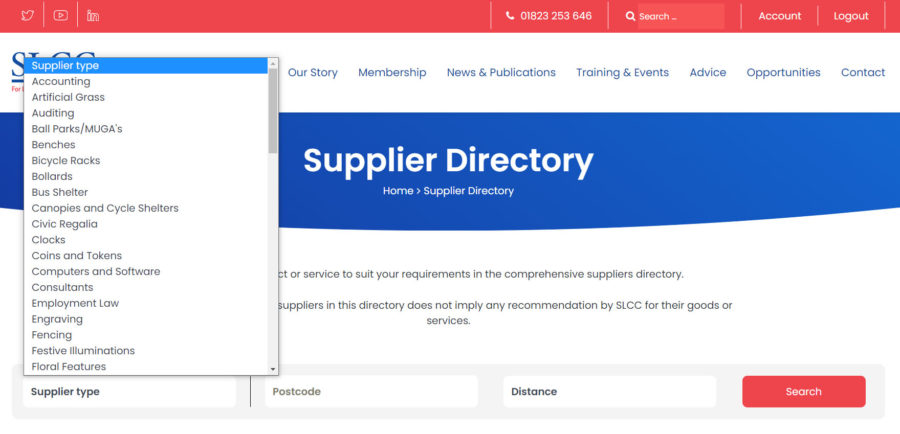Screen dimensions: 900x434
Task: Call number 01823 253 646 link
Action: pyautogui.click(x=556, y=16)
